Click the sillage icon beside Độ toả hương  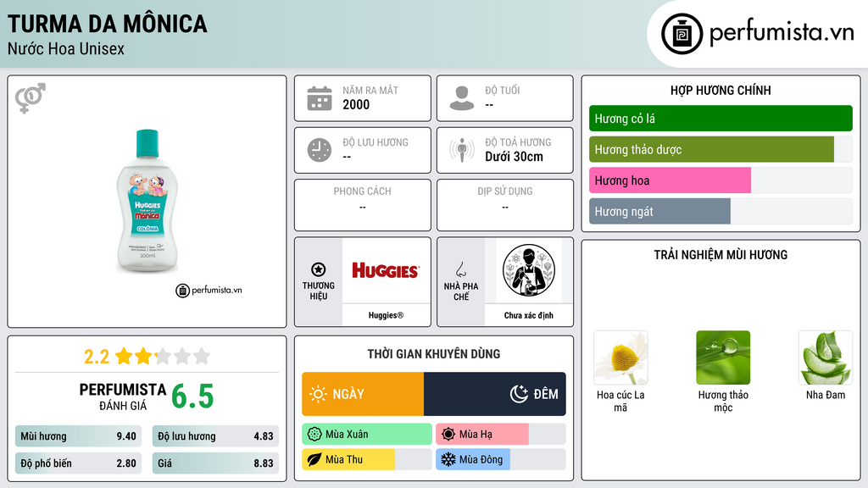[x=462, y=150]
